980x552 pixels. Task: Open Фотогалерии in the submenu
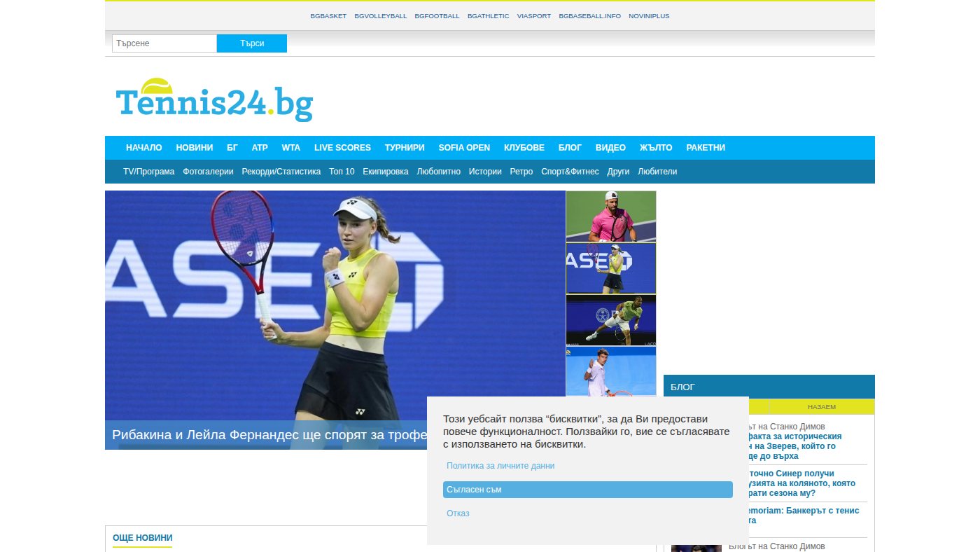coord(208,172)
